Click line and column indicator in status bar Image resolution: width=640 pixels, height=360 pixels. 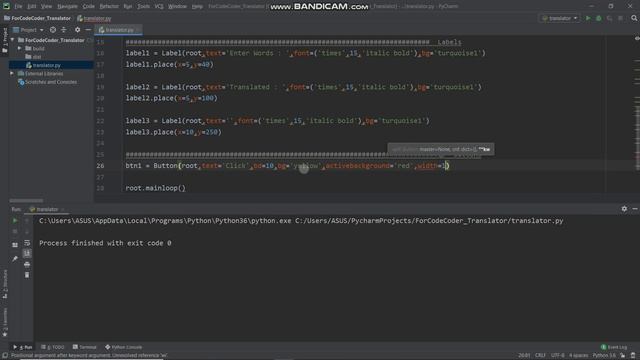tap(524, 356)
